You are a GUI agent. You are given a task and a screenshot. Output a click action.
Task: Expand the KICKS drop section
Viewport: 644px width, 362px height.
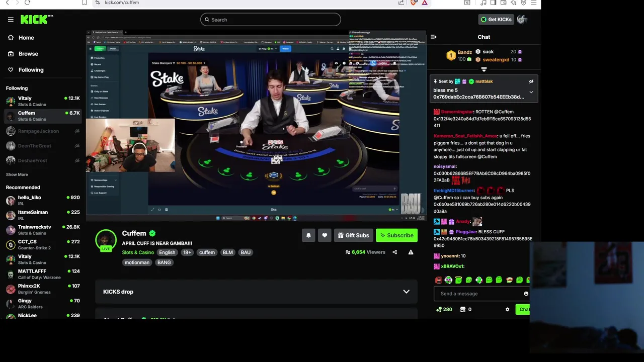(256, 292)
